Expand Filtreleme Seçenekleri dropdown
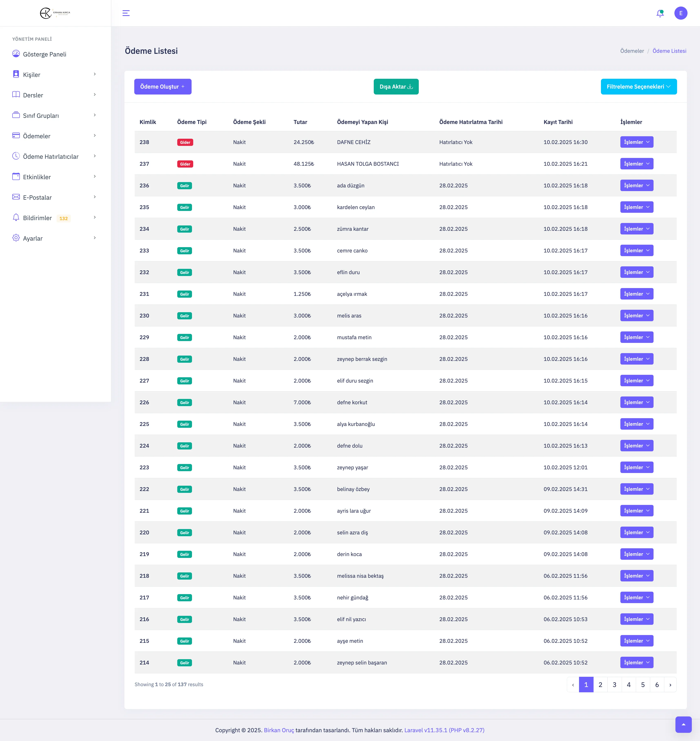700x741 pixels. [x=638, y=87]
